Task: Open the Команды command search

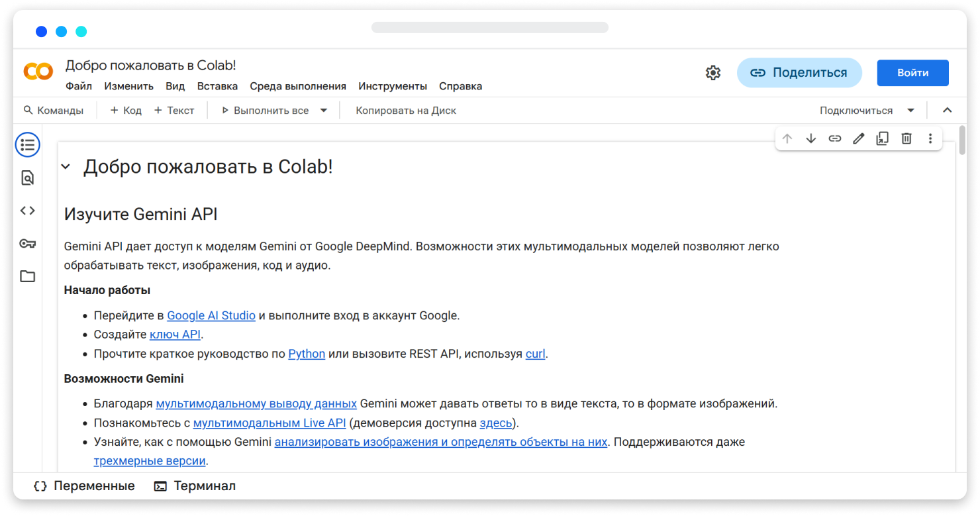Action: (54, 111)
